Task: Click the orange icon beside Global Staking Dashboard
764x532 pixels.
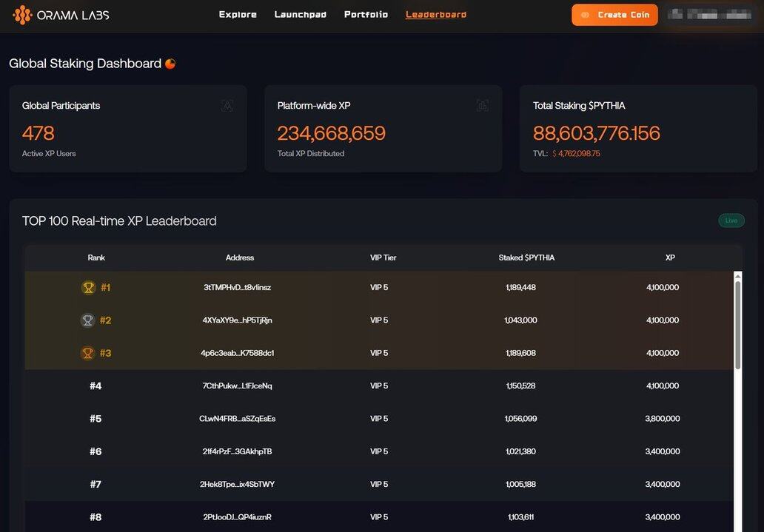Action: pyautogui.click(x=170, y=64)
